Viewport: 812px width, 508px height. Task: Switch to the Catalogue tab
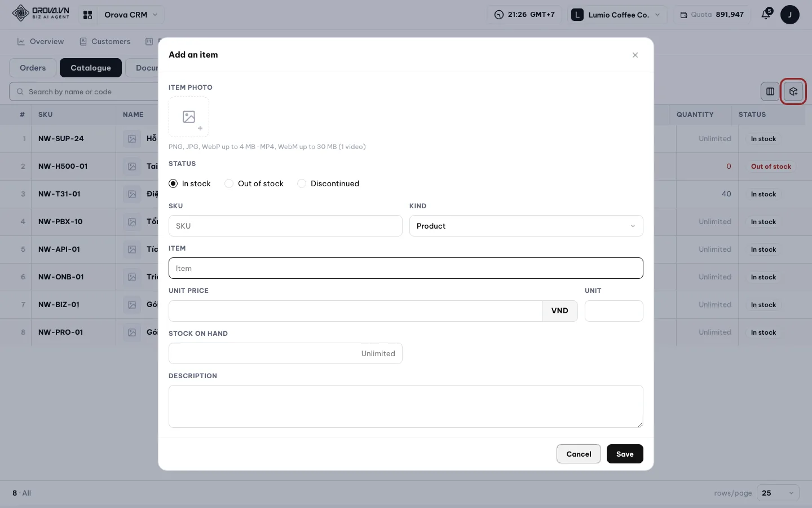point(91,68)
